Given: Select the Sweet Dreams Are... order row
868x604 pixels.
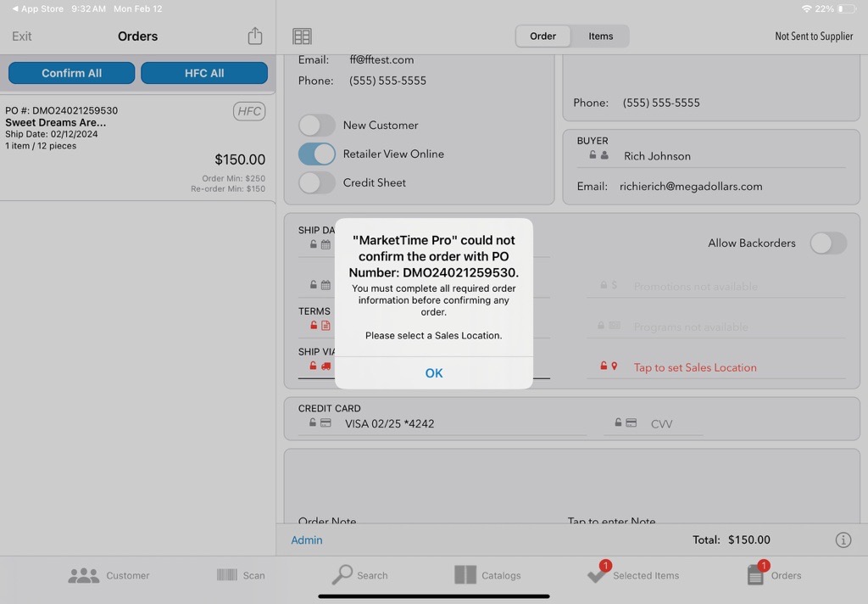Looking at the screenshot, I should (138, 148).
